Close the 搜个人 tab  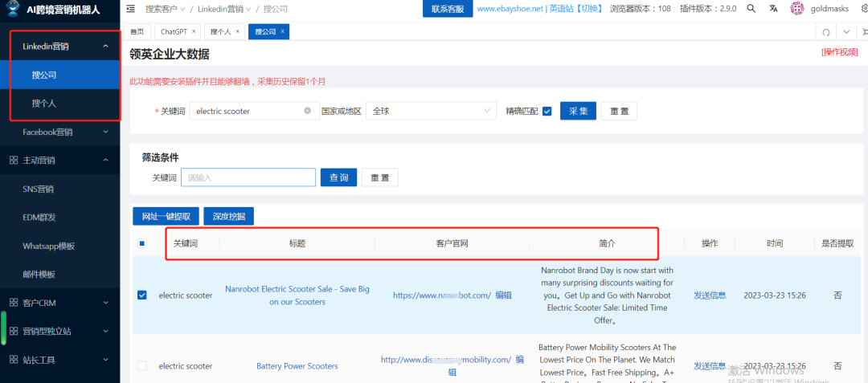coord(237,31)
